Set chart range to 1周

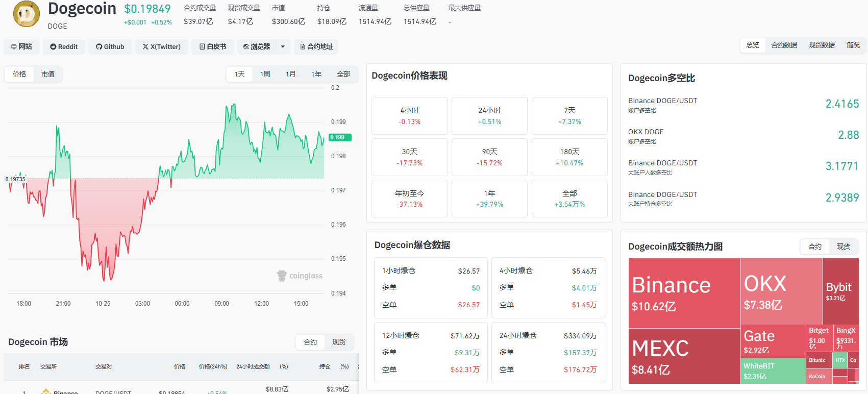265,74
